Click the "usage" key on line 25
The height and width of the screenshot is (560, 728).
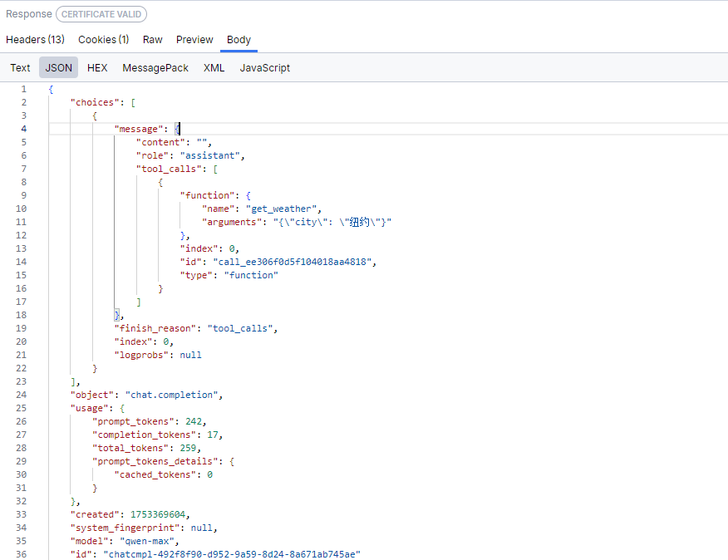tap(89, 409)
